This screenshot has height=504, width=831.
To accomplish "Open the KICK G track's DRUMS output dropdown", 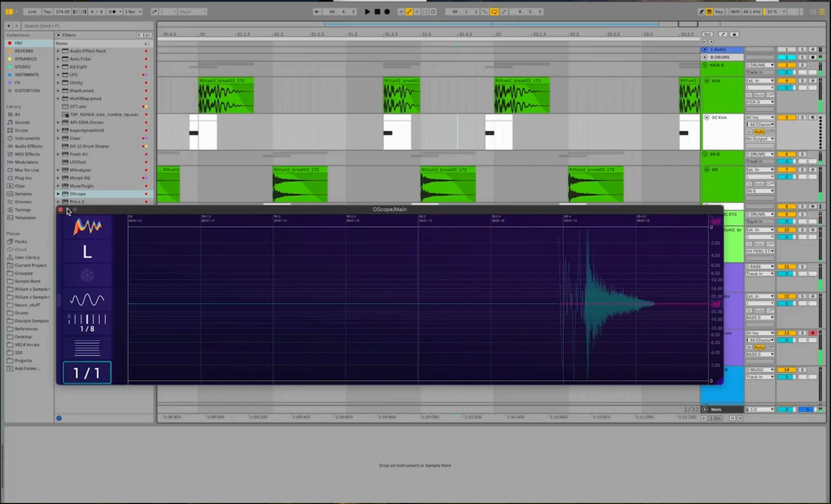I will pos(760,65).
